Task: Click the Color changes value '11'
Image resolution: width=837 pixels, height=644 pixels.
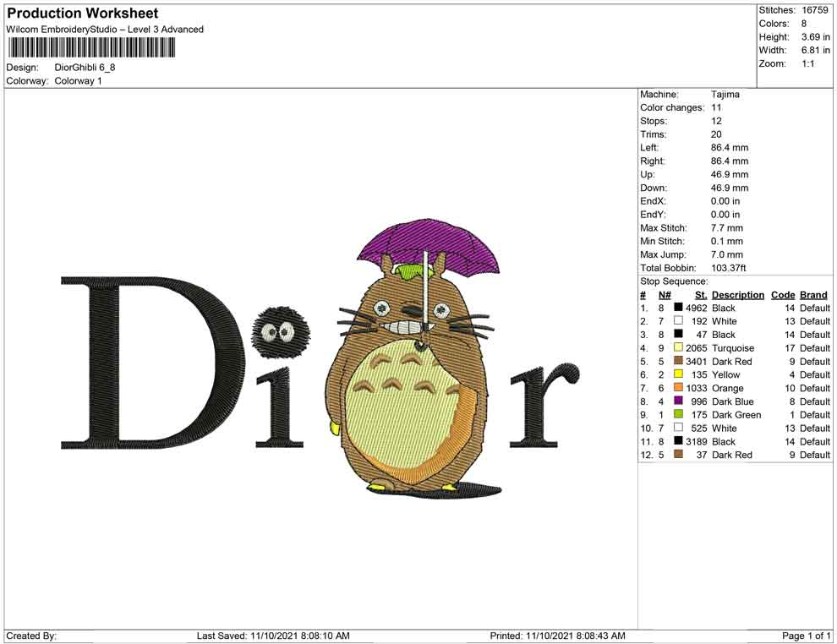Action: [716, 108]
